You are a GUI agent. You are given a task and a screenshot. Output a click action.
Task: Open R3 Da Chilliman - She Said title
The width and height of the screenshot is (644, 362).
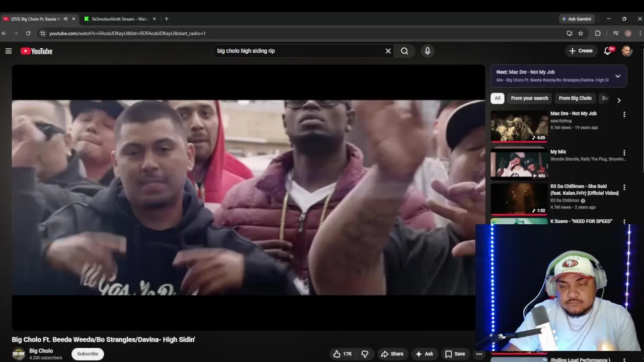click(584, 190)
